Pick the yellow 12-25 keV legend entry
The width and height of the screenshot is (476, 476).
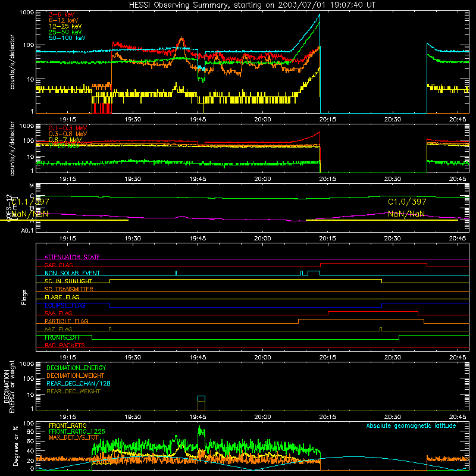pyautogui.click(x=65, y=26)
